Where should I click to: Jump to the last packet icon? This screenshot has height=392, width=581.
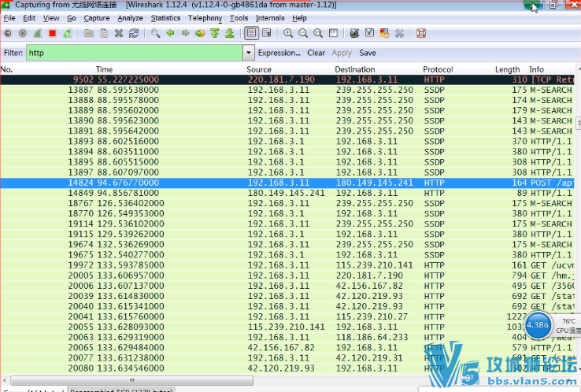(x=230, y=33)
